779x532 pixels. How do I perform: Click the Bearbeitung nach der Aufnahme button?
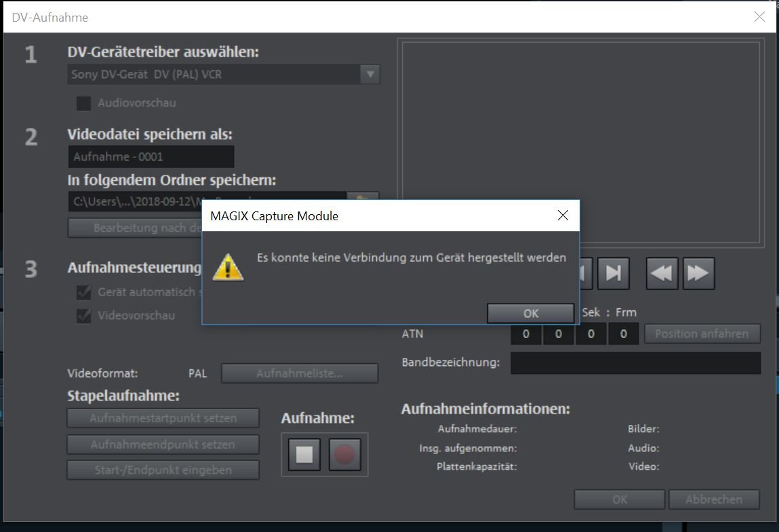point(135,228)
